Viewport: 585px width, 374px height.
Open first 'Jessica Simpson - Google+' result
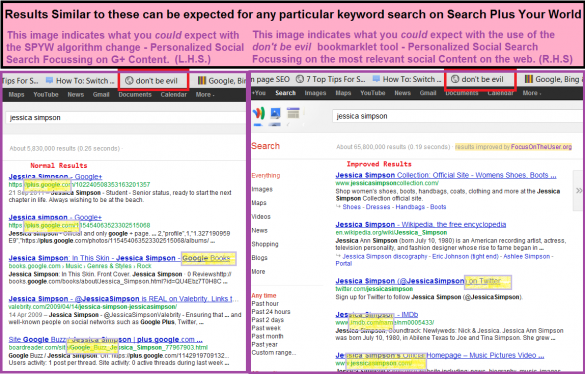(55, 177)
